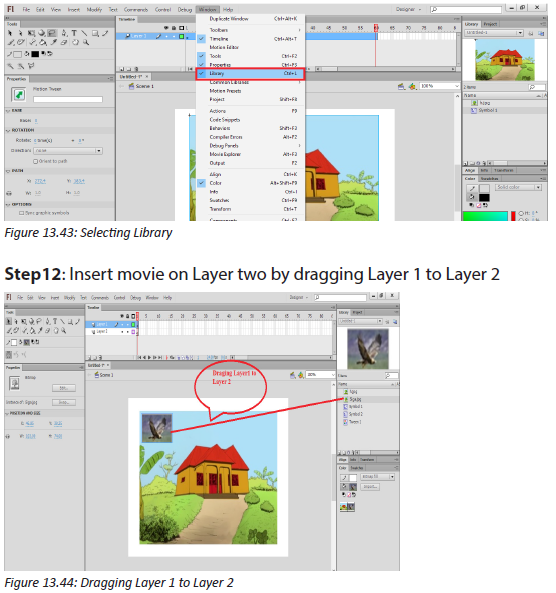556x593 pixels.
Task: Select the Text tool in lower Flash window
Action: [55, 321]
